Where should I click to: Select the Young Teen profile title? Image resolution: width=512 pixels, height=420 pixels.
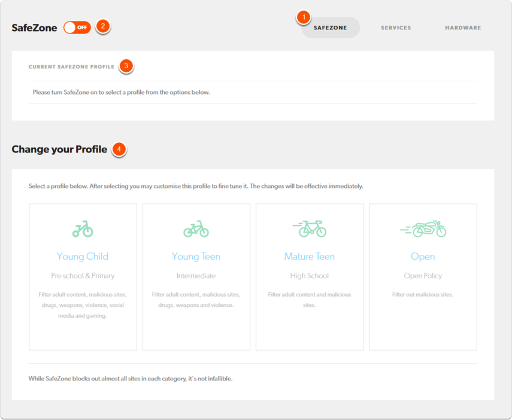(196, 257)
